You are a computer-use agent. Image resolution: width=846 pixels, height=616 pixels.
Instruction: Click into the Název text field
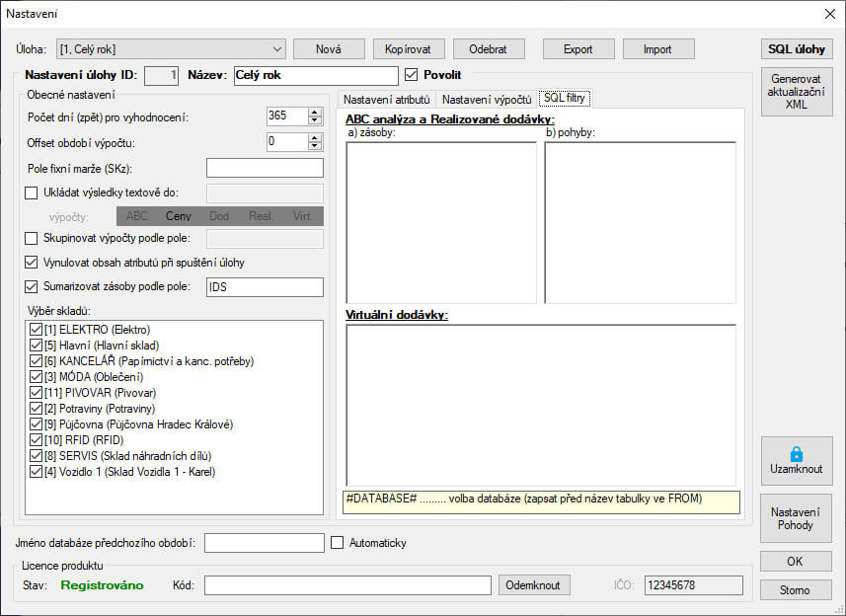tap(316, 75)
